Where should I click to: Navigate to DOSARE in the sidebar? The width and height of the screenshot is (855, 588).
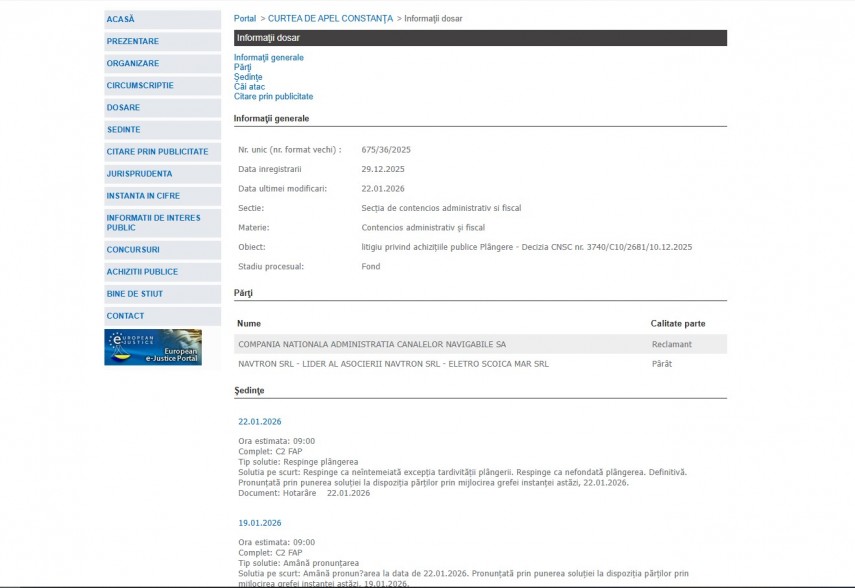pyautogui.click(x=124, y=107)
